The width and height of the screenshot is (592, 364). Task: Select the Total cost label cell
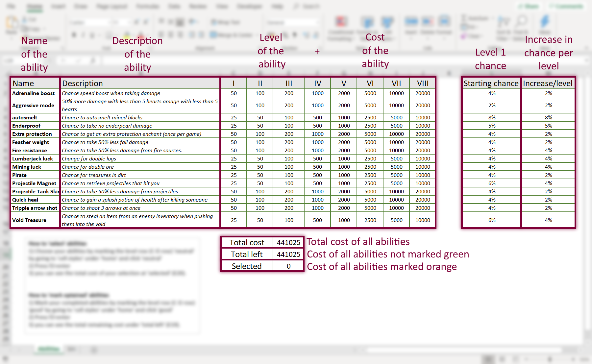(x=247, y=243)
